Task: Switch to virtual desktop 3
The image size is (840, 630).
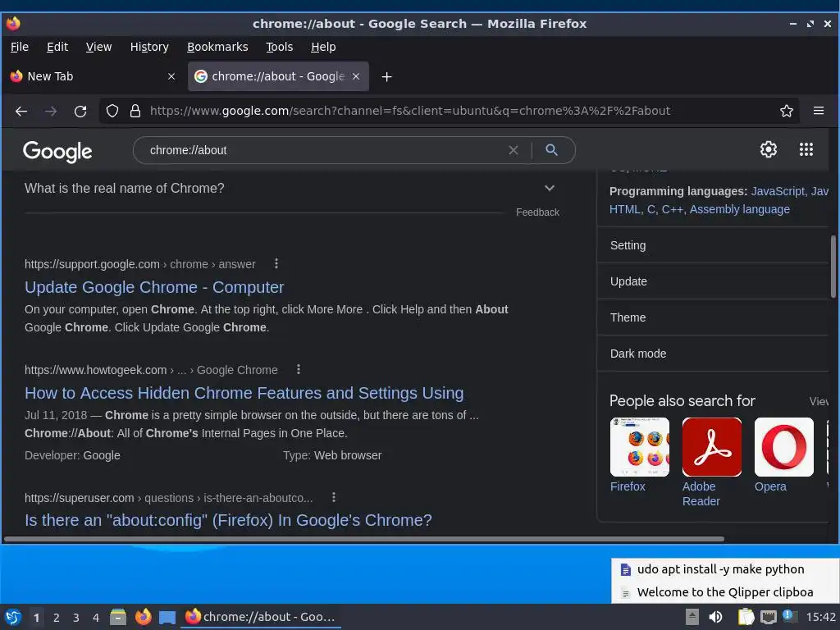Action: click(x=76, y=618)
